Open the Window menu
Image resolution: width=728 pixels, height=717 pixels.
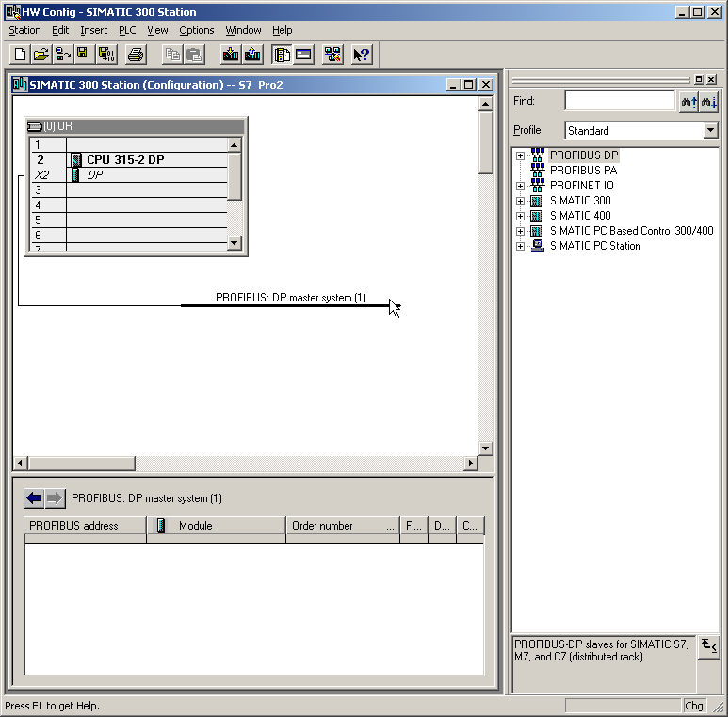(x=243, y=31)
